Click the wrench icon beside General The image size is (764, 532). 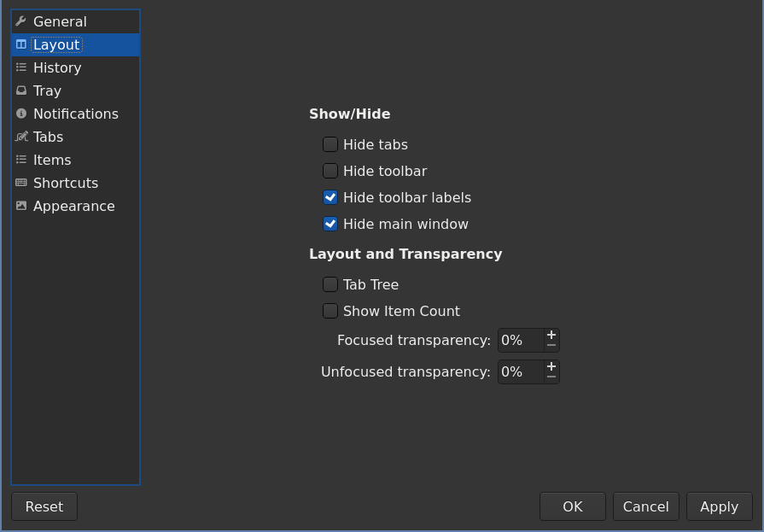(21, 21)
